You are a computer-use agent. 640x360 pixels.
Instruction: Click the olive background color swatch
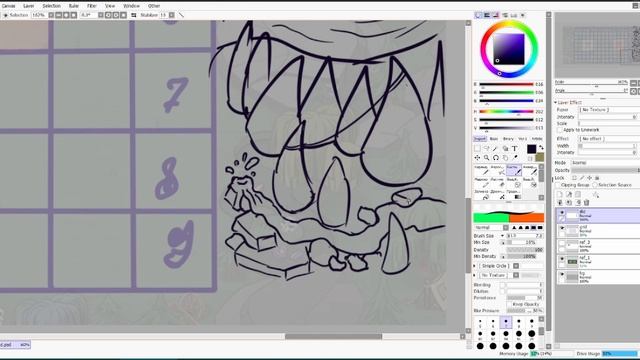pyautogui.click(x=540, y=157)
